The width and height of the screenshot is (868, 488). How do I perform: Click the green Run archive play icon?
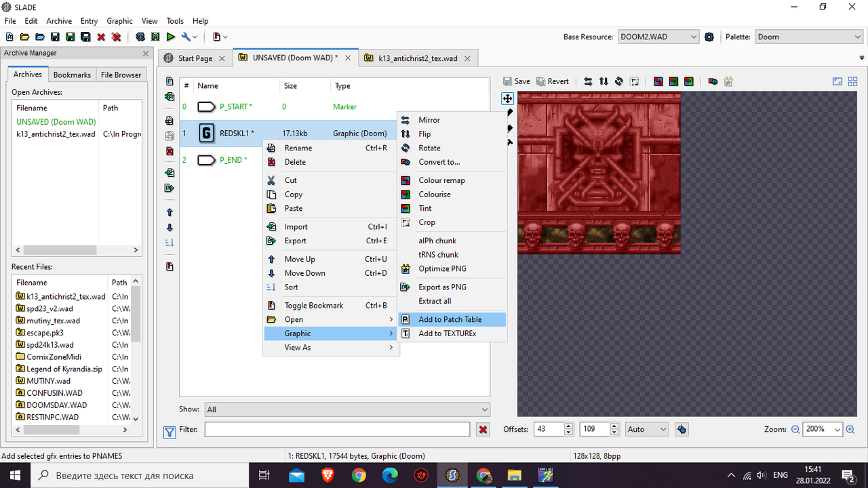171,37
